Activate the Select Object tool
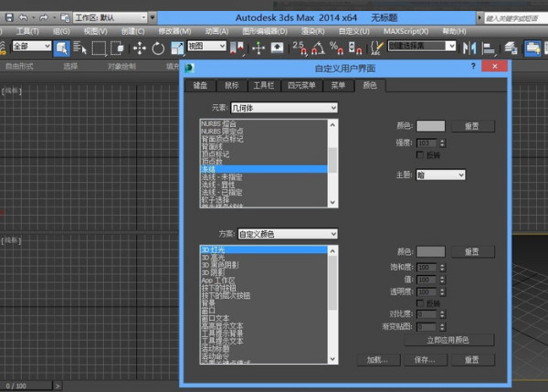The image size is (548, 392). (62, 48)
